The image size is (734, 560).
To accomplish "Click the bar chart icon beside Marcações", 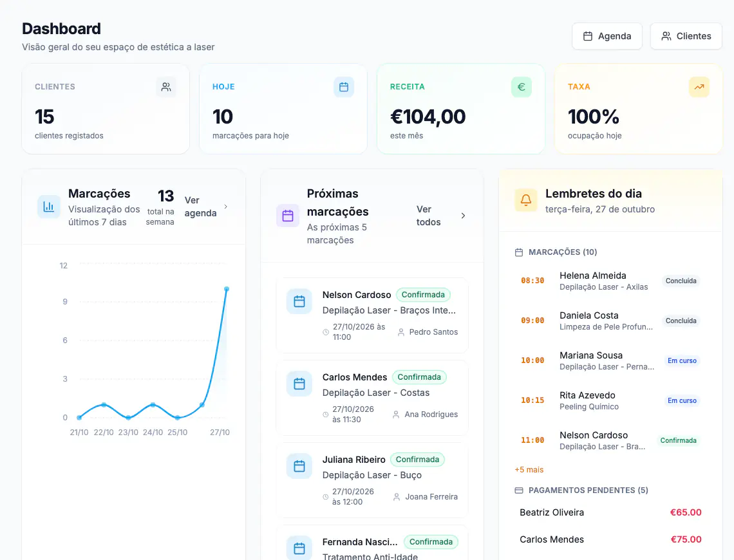I will [x=49, y=207].
